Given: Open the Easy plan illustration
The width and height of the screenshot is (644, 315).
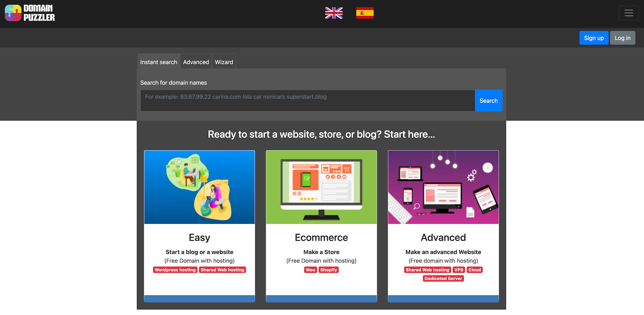Looking at the screenshot, I should [x=199, y=187].
